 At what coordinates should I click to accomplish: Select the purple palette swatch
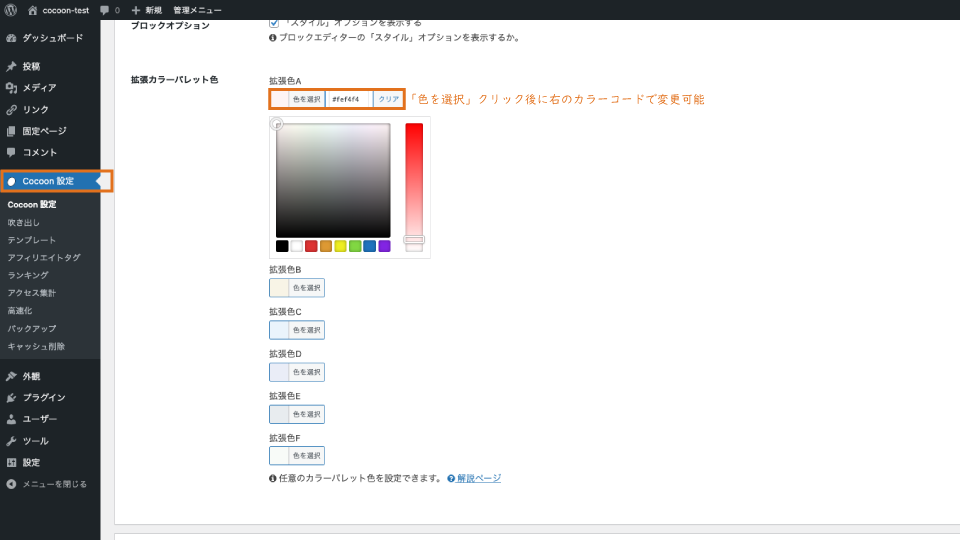pos(384,246)
